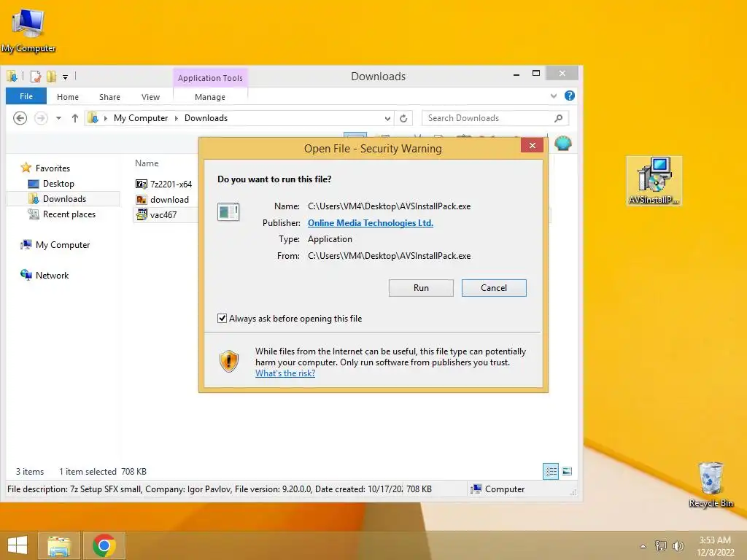Click the volume speaker tray icon
The height and width of the screenshot is (560, 747).
pyautogui.click(x=678, y=545)
